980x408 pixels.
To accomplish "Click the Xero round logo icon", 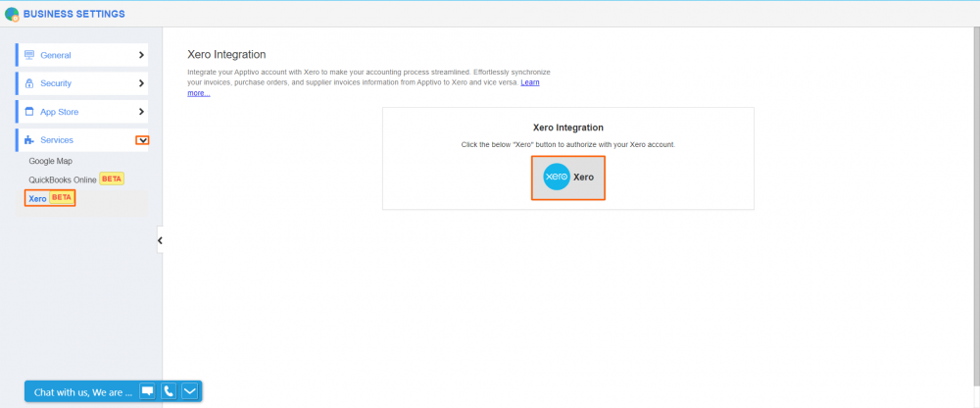I will (557, 178).
